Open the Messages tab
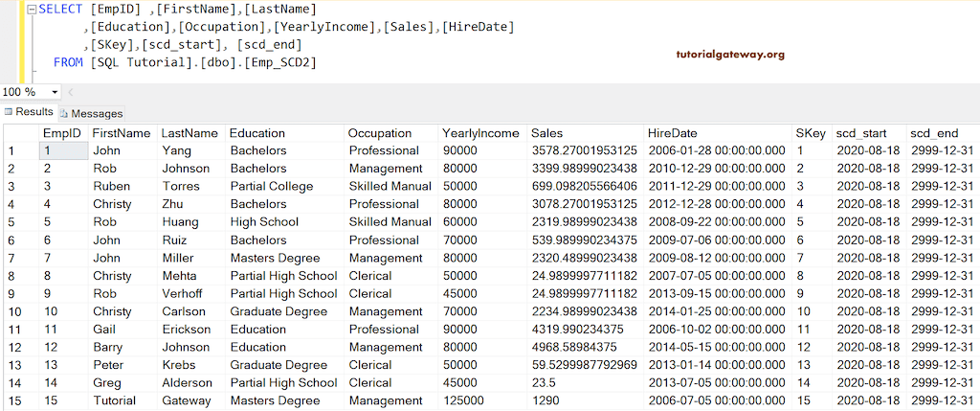This screenshot has height=411, width=980. tap(97, 113)
